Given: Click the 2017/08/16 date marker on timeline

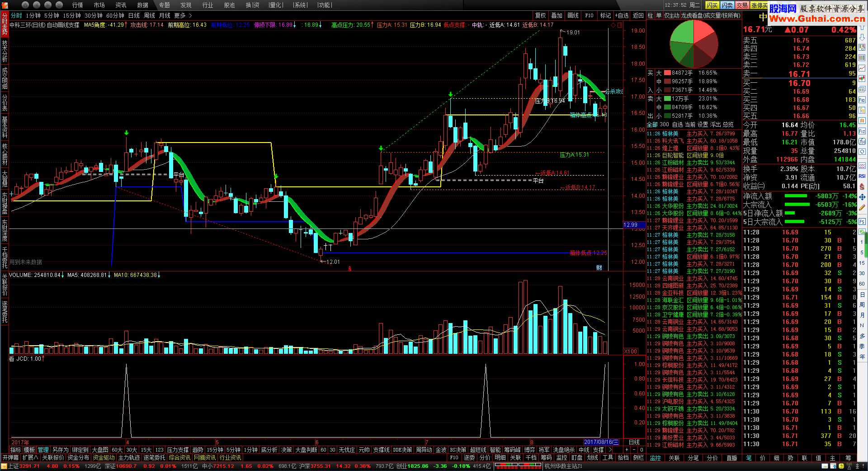Looking at the screenshot, I should click(601, 442).
